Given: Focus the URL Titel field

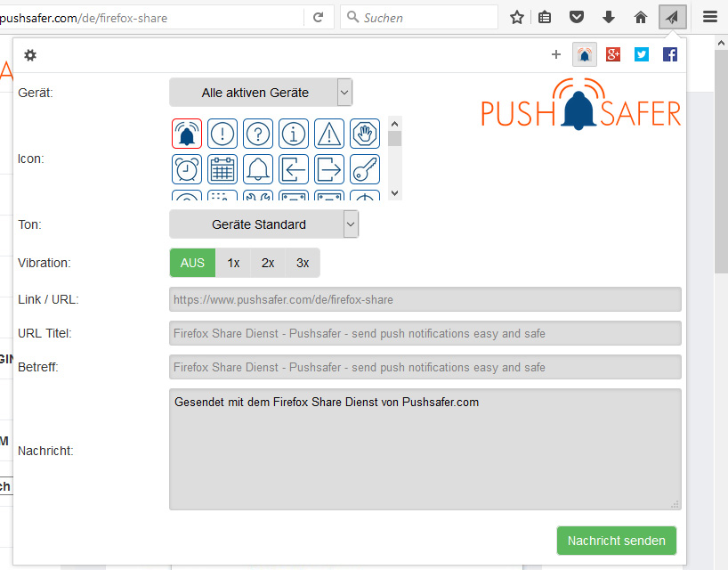Looking at the screenshot, I should click(425, 334).
